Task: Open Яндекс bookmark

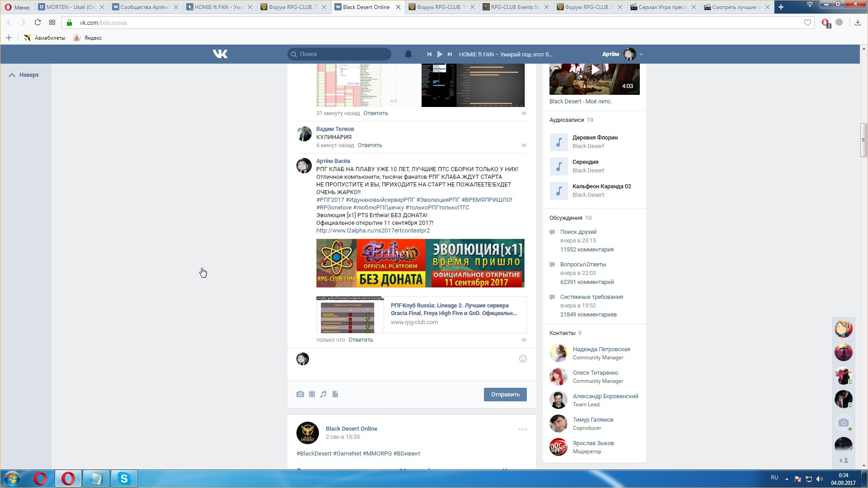Action: [88, 38]
